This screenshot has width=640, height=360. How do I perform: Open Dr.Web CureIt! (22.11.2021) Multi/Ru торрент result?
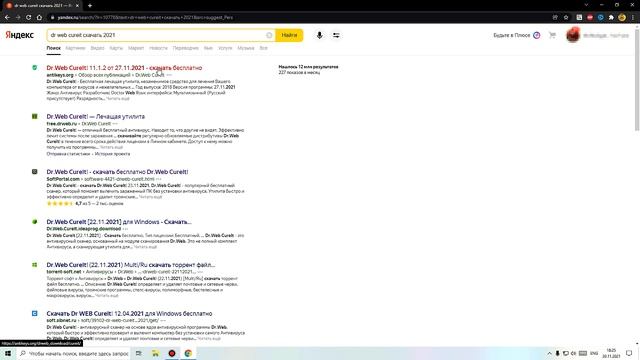131,265
